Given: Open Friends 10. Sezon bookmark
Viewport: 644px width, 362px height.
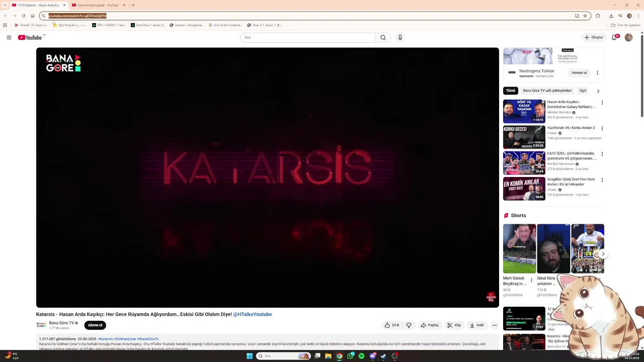Looking at the screenshot, I should [x=31, y=25].
